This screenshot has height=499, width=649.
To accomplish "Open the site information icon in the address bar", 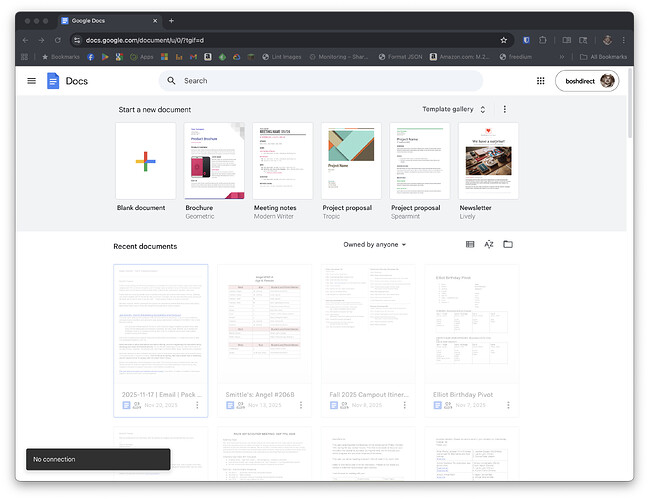I will [x=77, y=40].
